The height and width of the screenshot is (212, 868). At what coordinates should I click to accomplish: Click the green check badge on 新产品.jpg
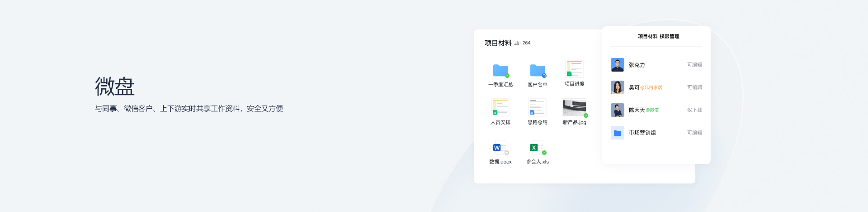586,116
